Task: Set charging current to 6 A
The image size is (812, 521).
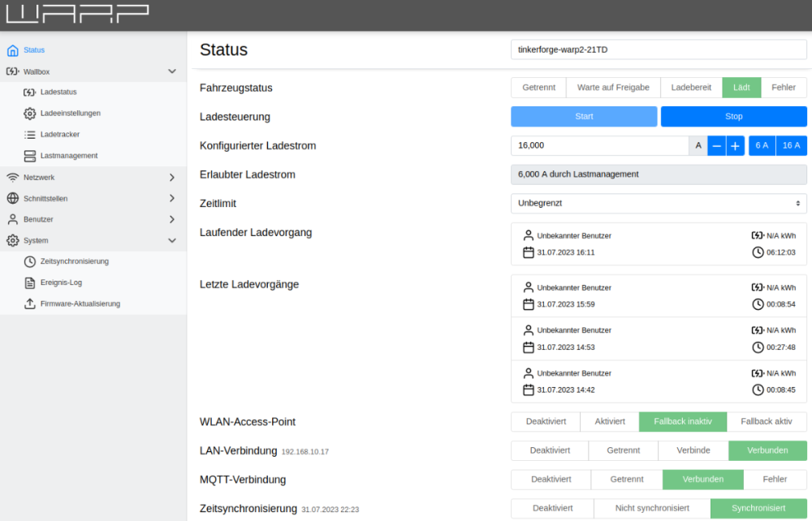Action: click(x=761, y=146)
